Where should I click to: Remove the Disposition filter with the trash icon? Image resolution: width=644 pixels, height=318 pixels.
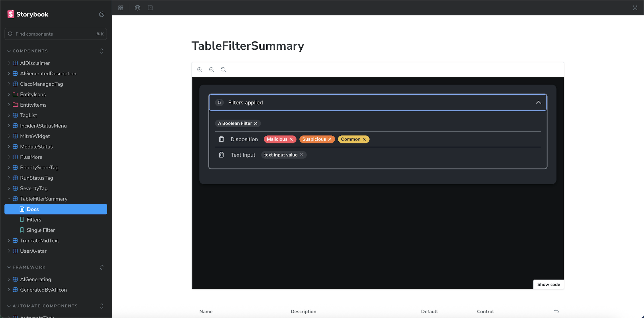click(x=221, y=139)
